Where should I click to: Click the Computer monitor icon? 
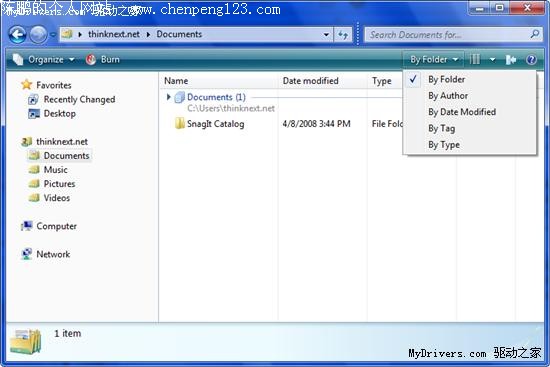(27, 226)
